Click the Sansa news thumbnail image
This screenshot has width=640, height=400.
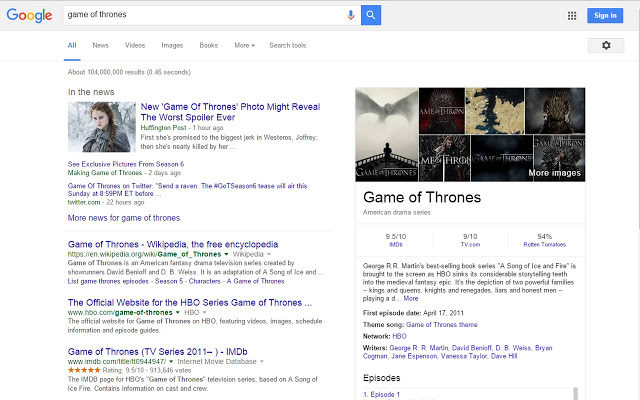tap(102, 127)
